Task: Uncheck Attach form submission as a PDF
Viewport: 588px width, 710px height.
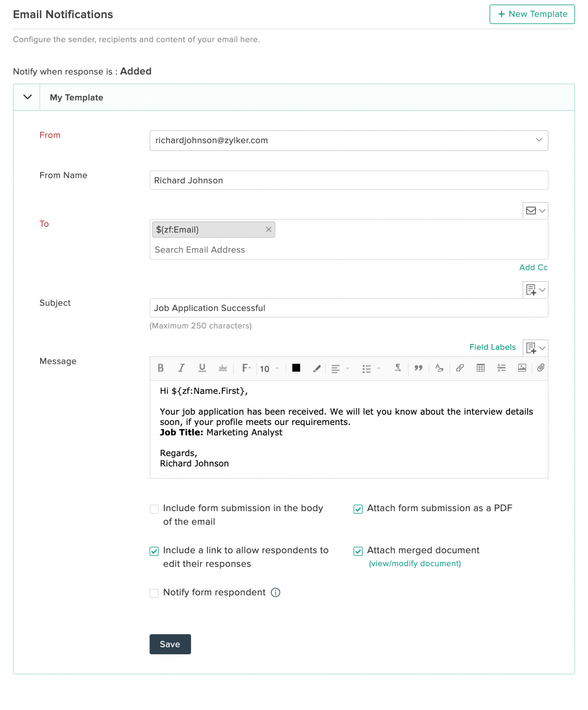Action: point(358,509)
